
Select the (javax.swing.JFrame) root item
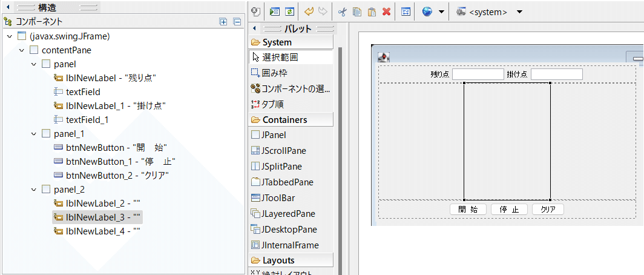pyautogui.click(x=64, y=36)
